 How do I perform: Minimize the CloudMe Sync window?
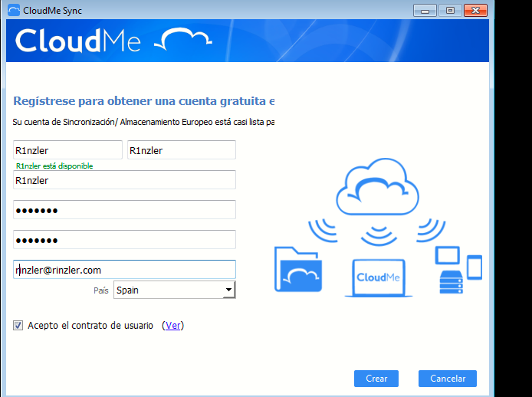(425, 11)
